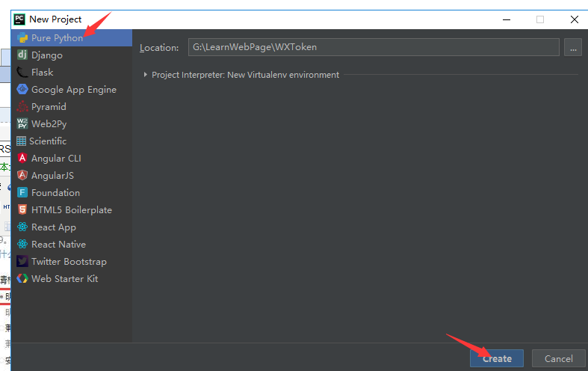Click the React App icon
Screen dimensions: 588x371
[22, 227]
